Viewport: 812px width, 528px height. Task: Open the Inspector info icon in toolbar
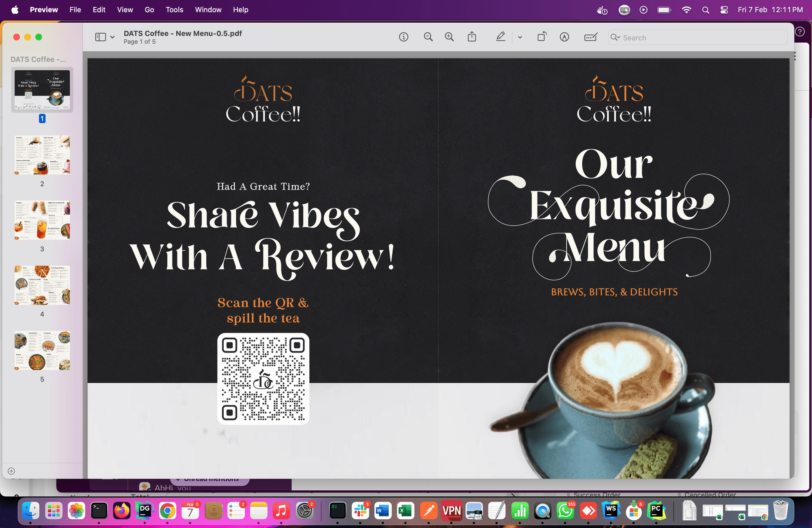coord(404,37)
